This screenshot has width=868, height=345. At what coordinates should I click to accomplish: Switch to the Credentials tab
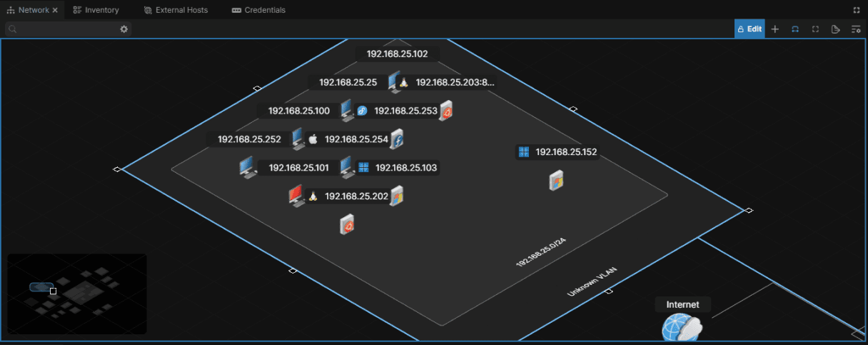[x=258, y=10]
